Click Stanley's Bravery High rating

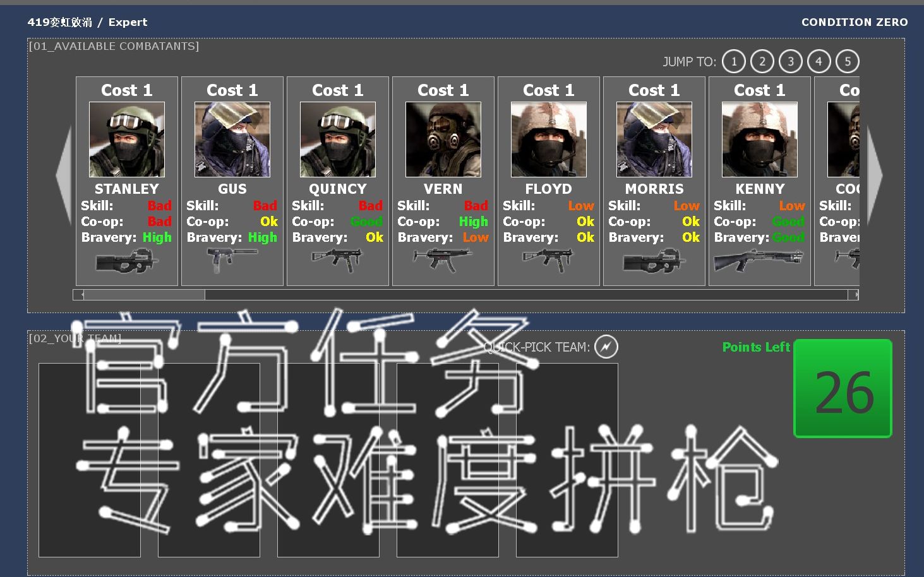tap(157, 237)
